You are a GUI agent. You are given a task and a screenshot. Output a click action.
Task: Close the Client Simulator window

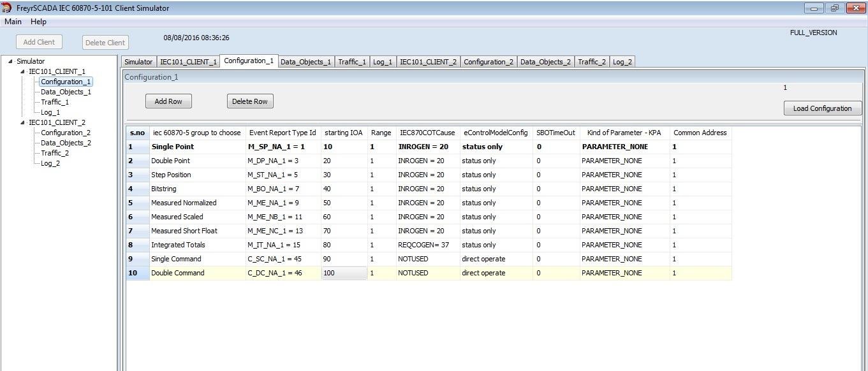tap(856, 8)
